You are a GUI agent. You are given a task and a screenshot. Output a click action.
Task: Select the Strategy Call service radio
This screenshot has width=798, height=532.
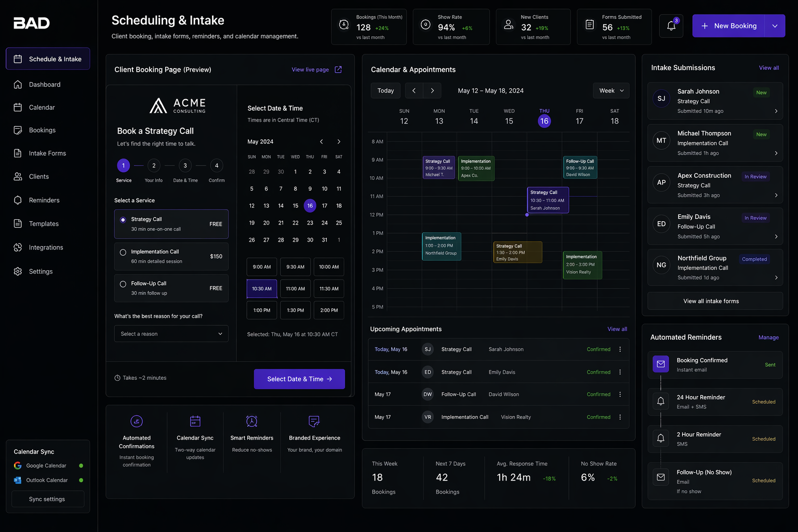coord(123,220)
